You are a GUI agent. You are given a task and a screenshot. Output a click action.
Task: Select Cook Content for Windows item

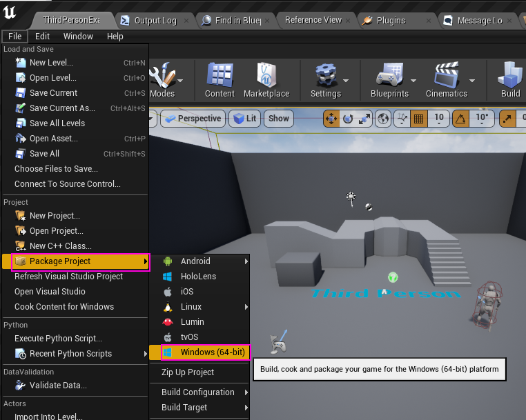coord(75,306)
